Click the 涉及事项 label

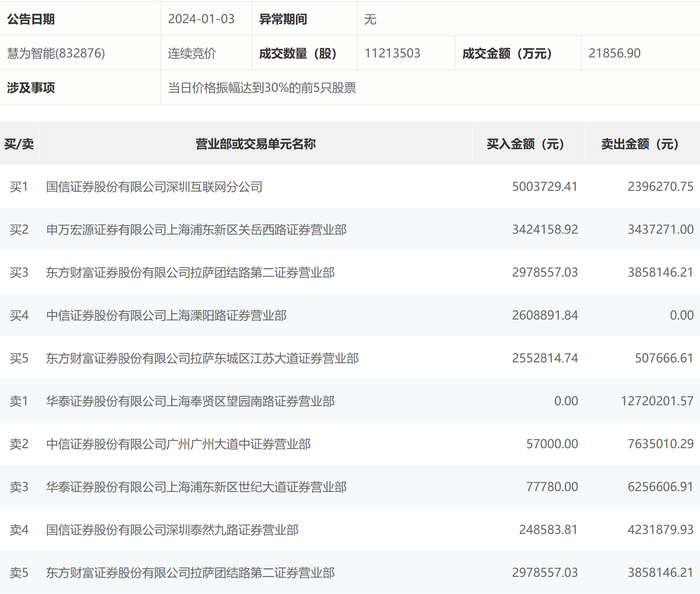31,87
